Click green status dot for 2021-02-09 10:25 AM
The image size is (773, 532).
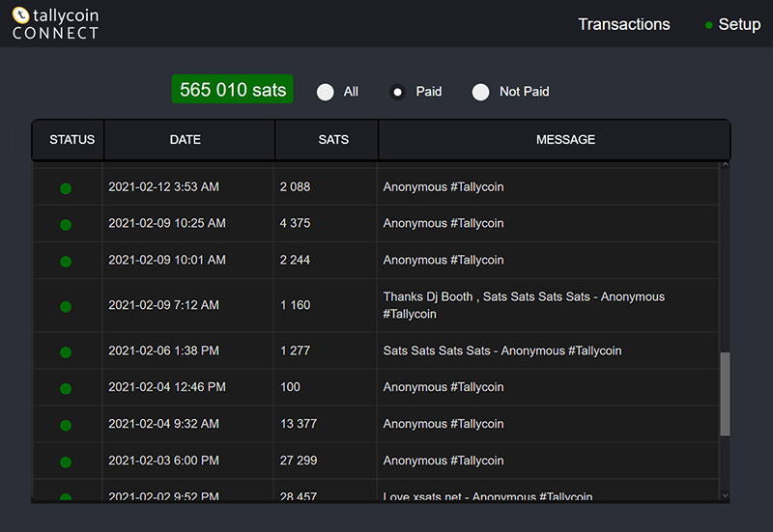click(66, 225)
